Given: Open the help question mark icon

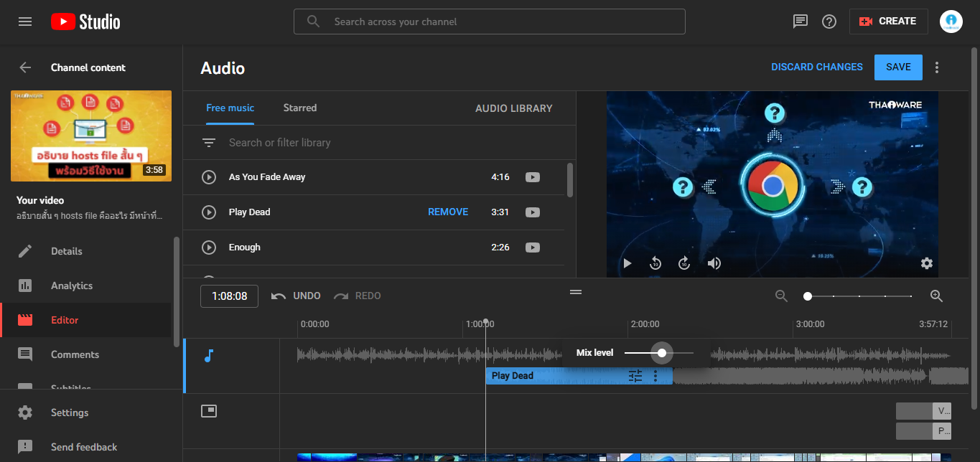Looking at the screenshot, I should coord(829,22).
